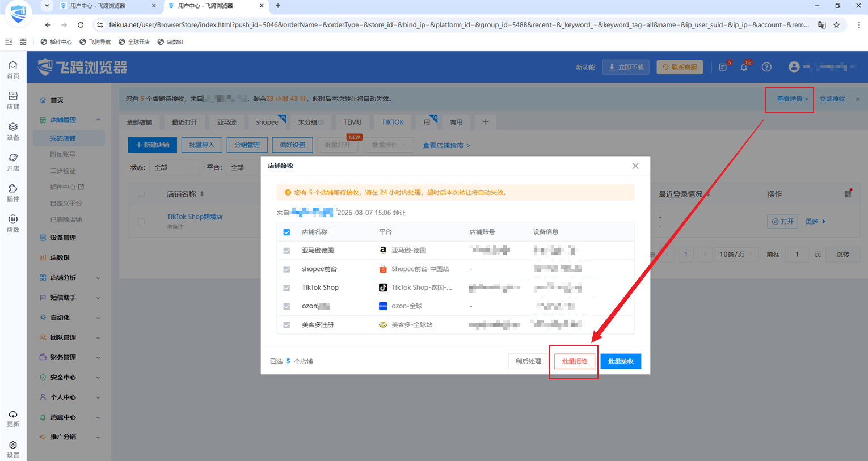Open a new browser tab with the plus icon
The image size is (868, 461).
pos(278,6)
